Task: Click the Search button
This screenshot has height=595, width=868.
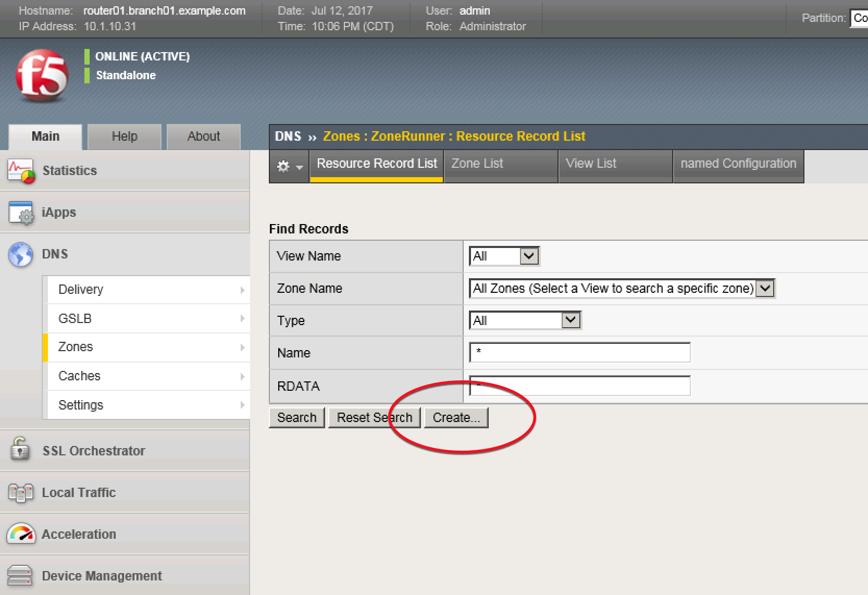Action: [x=297, y=418]
